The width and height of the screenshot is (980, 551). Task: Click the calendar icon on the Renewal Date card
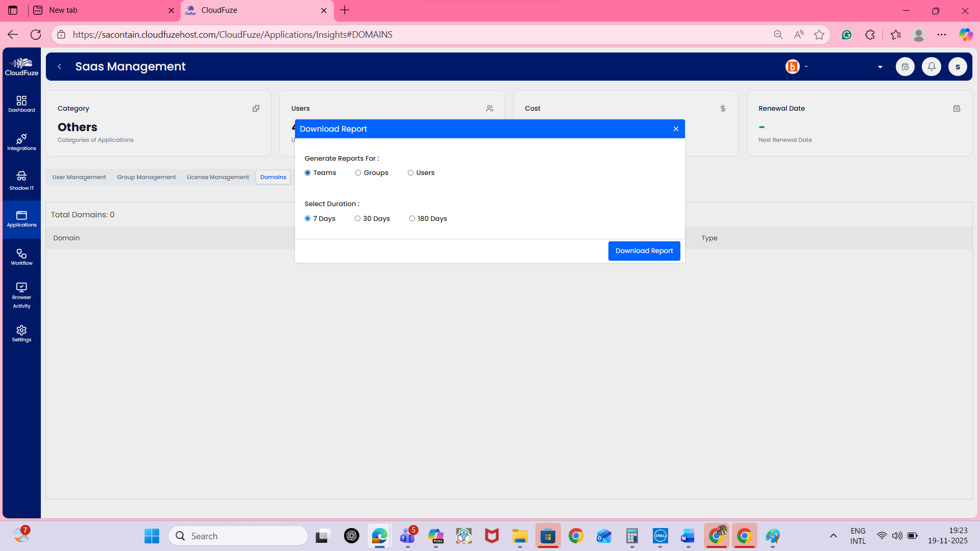pyautogui.click(x=957, y=108)
